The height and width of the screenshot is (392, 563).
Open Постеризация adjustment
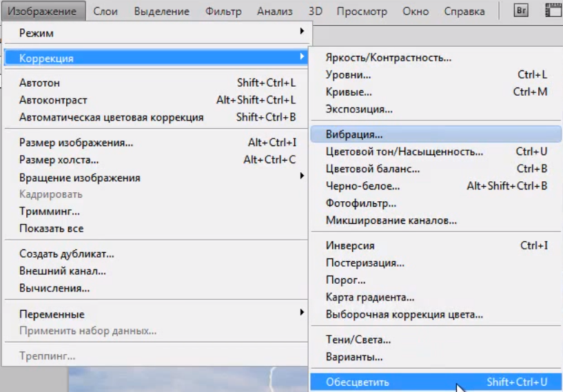pyautogui.click(x=436, y=262)
